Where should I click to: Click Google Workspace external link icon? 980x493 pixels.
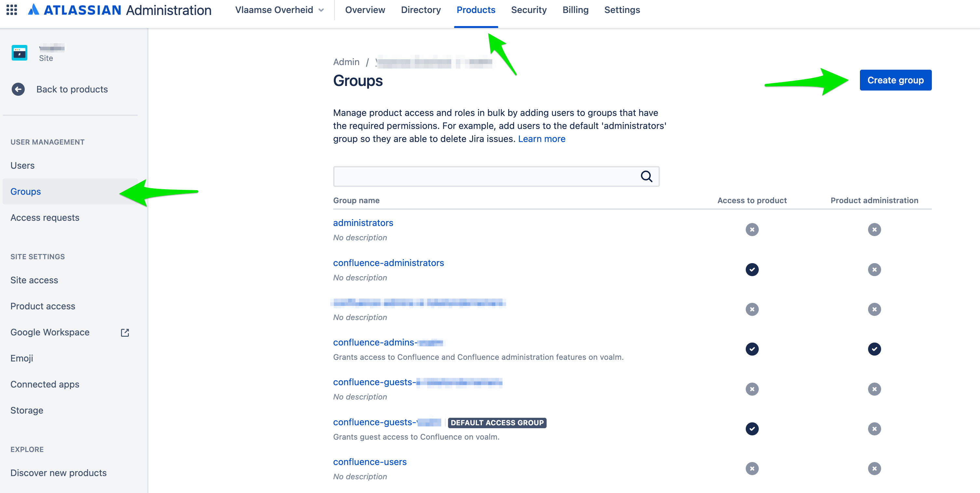pos(125,332)
